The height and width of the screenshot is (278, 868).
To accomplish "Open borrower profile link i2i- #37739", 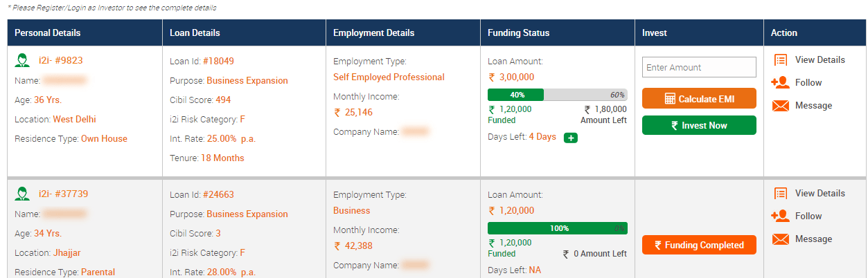I will [x=64, y=194].
